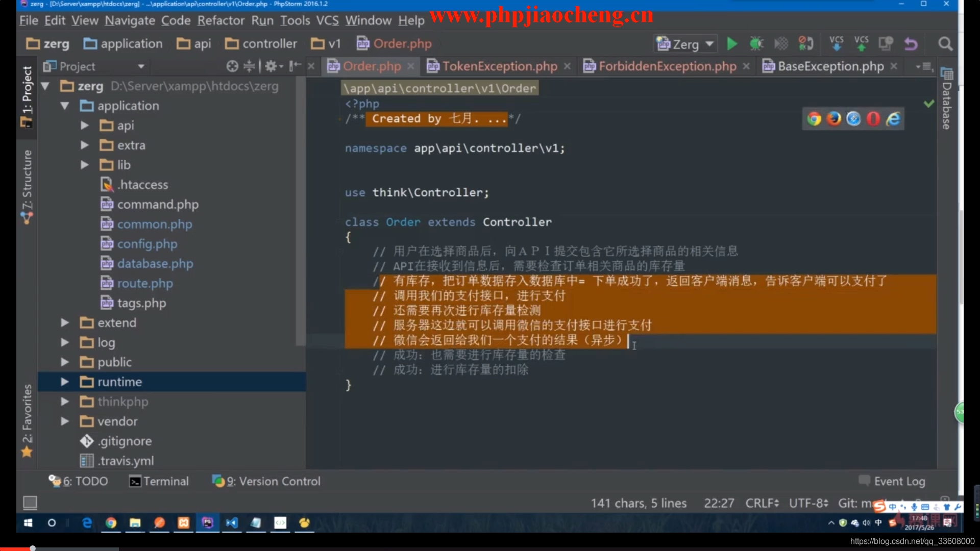Expand the extend folder
Image resolution: width=980 pixels, height=551 pixels.
point(65,323)
